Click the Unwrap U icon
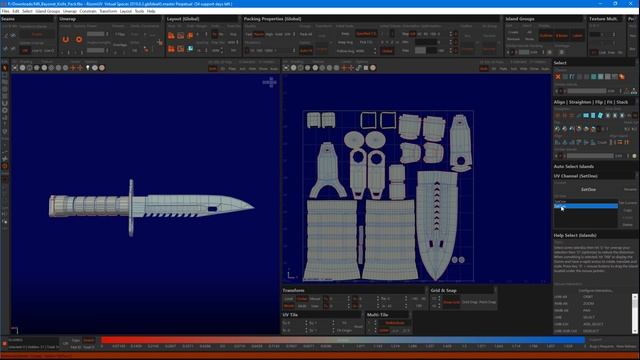The image size is (640, 360). tap(66, 40)
